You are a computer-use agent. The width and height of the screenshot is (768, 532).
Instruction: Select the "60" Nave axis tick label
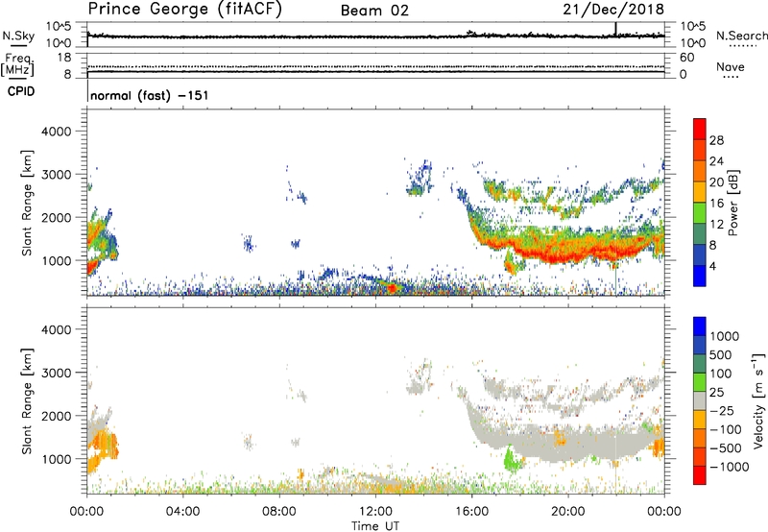(x=687, y=58)
